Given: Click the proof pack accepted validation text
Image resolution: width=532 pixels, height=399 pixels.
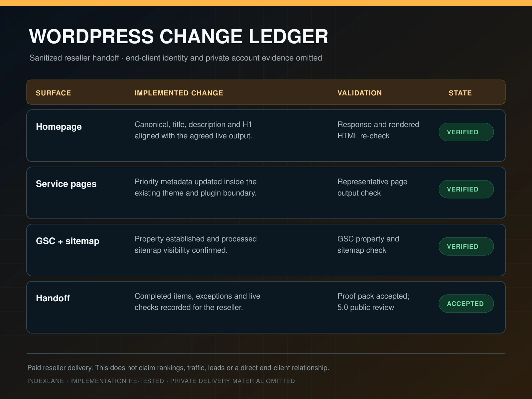Looking at the screenshot, I should 373,302.
